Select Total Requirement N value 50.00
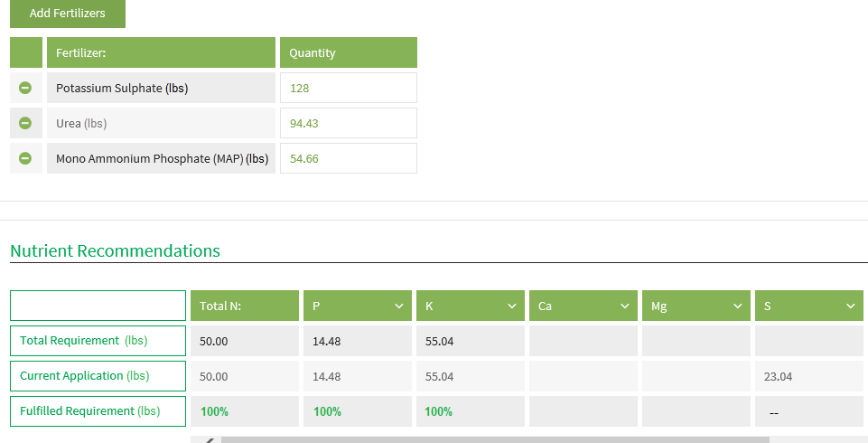This screenshot has height=443, width=868. tap(214, 341)
